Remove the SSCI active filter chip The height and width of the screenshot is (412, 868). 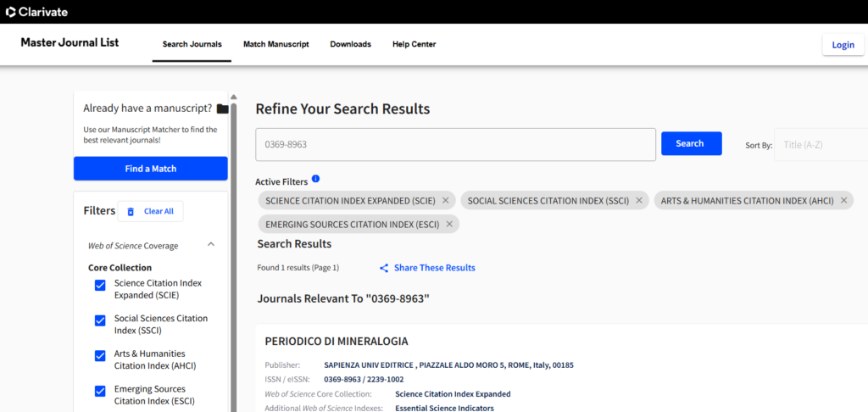tap(639, 200)
